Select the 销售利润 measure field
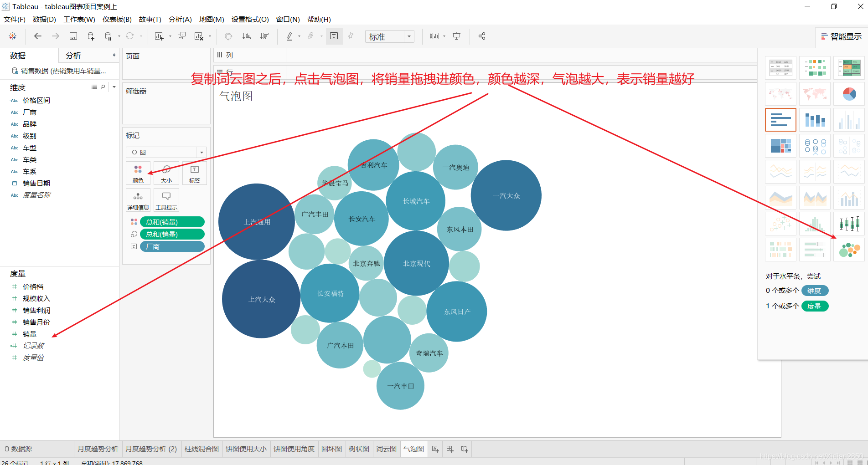868x465 pixels. 36,310
